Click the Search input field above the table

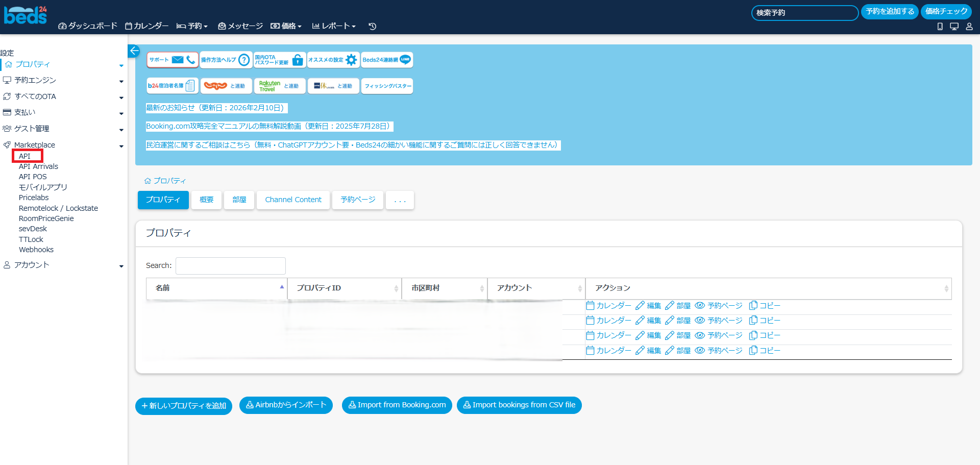pos(230,265)
